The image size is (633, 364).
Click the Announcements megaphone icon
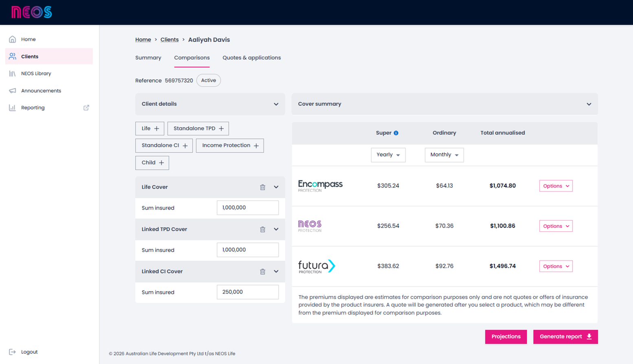[x=13, y=91]
